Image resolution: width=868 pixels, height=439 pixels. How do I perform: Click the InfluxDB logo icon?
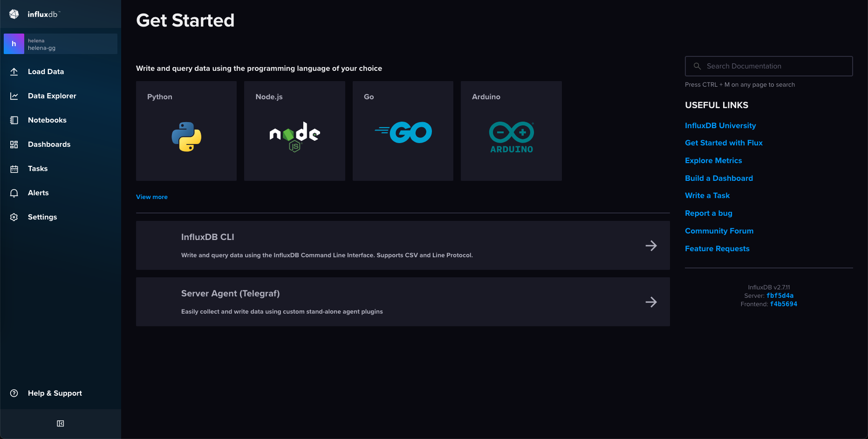[x=14, y=14]
